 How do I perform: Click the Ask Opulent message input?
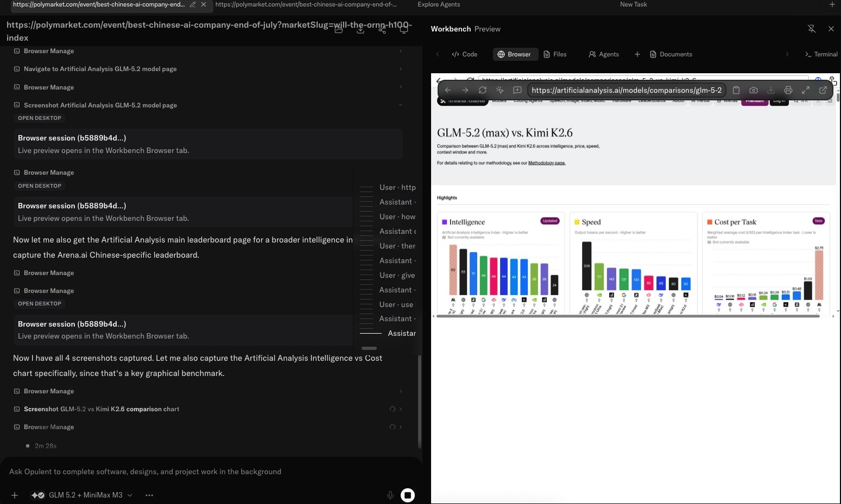click(211, 471)
